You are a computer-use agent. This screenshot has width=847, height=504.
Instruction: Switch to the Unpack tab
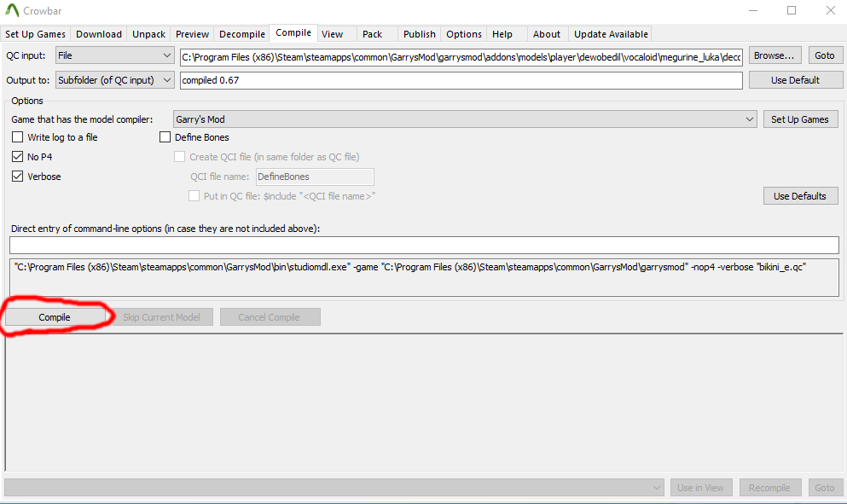pos(148,34)
